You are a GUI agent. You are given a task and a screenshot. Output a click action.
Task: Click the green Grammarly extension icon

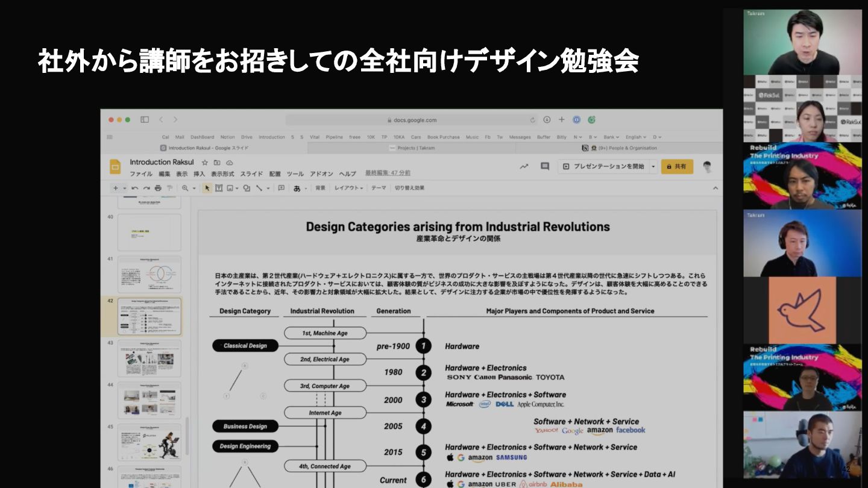point(592,120)
